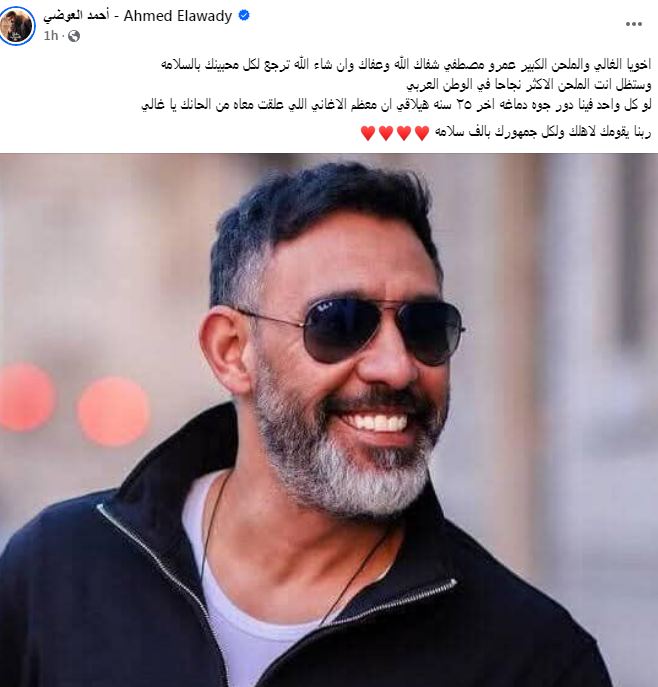Click the blue verified badge
The width and height of the screenshot is (658, 687).
pos(244,15)
